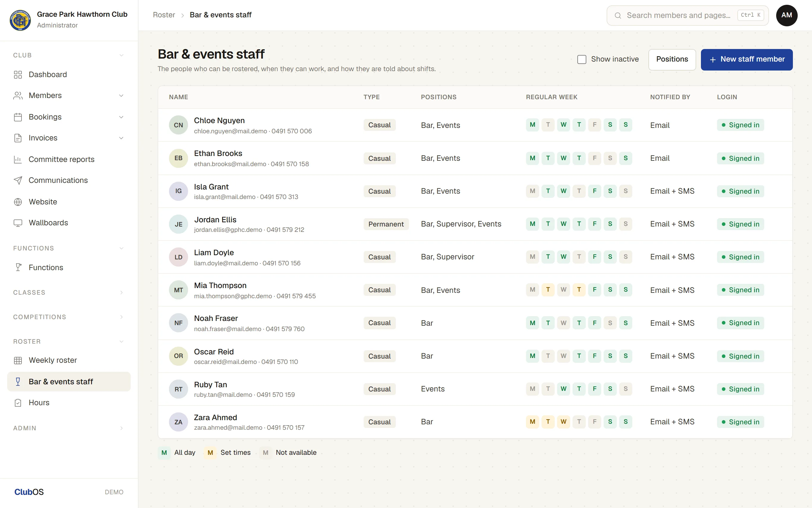Open the AM user avatar menu

[787, 16]
